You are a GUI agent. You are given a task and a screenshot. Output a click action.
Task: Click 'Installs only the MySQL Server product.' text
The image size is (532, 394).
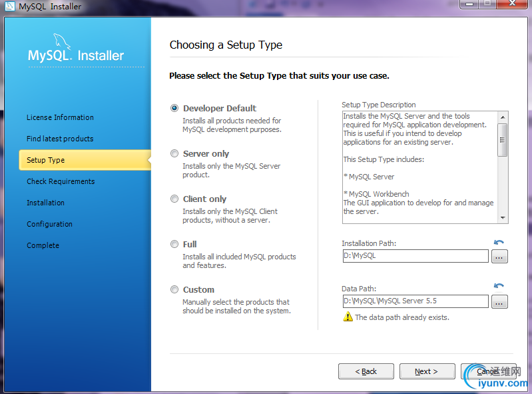click(232, 171)
